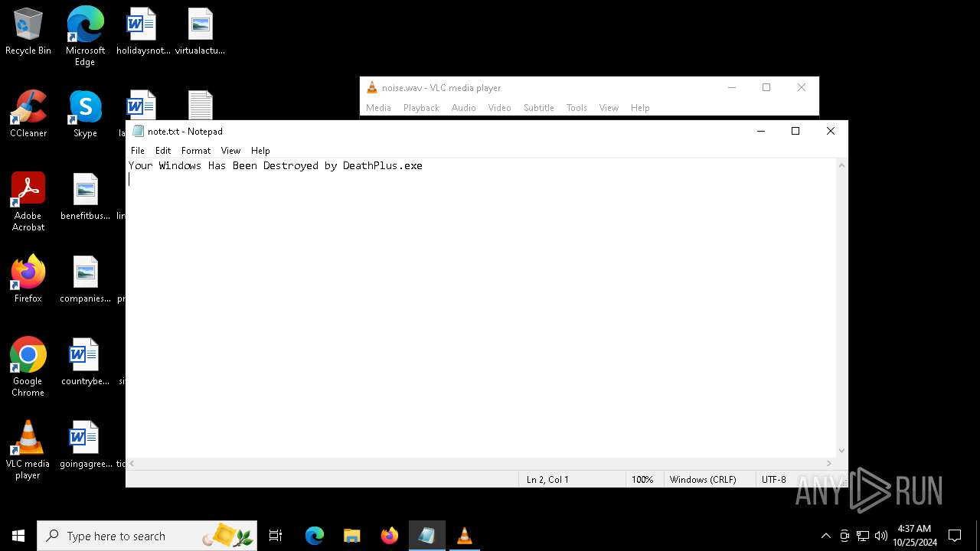Viewport: 980px width, 551px height.
Task: Open Adobe Acrobat desktop shortcut
Action: 28,202
